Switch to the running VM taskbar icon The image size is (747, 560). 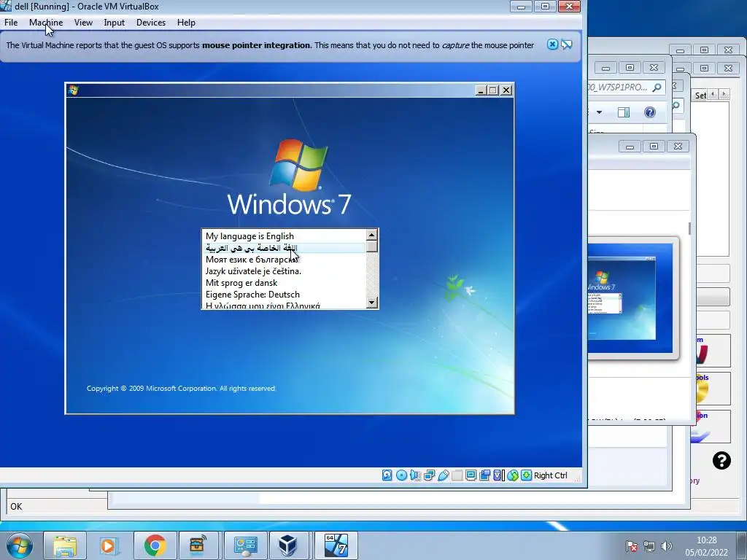click(336, 545)
